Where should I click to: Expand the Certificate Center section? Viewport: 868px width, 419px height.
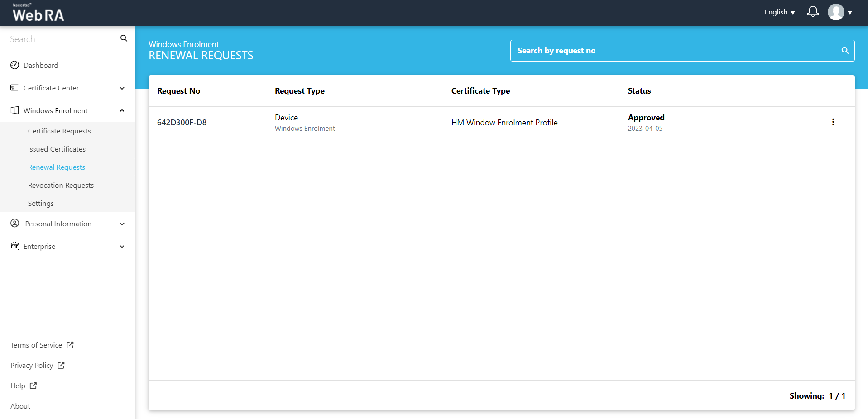pos(122,88)
